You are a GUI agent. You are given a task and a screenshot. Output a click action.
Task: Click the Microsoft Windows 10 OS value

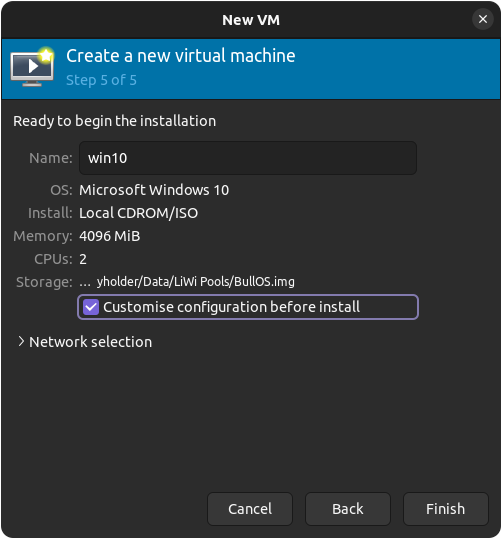[154, 190]
